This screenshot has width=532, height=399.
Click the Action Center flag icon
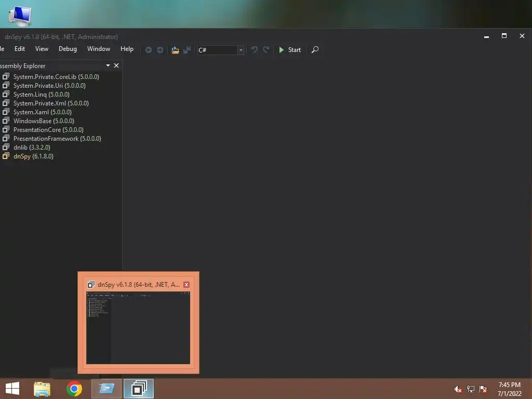click(x=483, y=389)
